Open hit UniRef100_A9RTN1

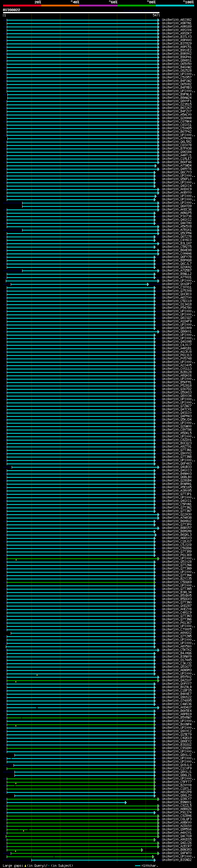pyautogui.click(x=177, y=23)
